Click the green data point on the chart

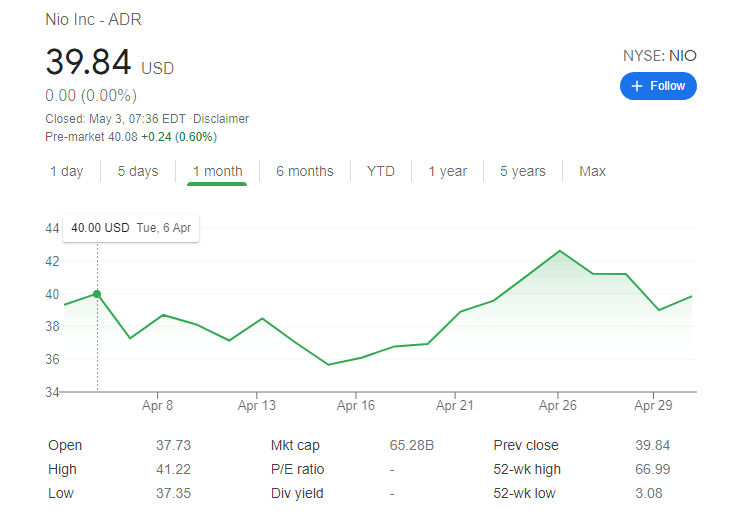[97, 294]
